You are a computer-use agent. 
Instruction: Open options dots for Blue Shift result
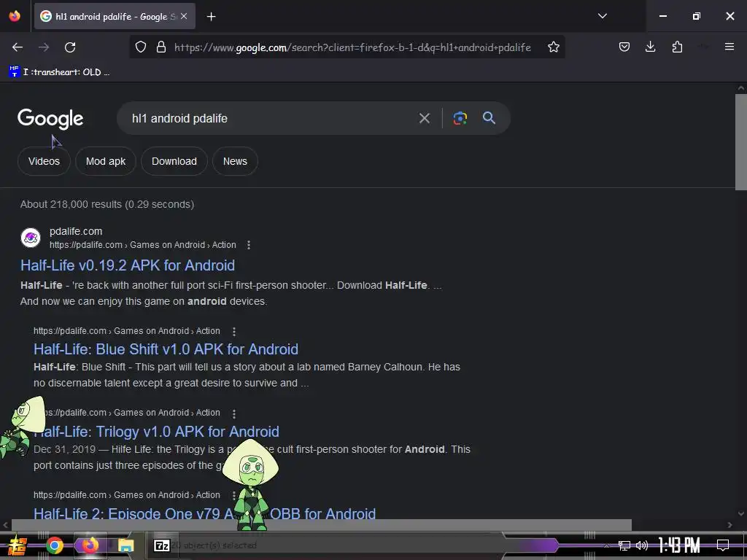(234, 331)
